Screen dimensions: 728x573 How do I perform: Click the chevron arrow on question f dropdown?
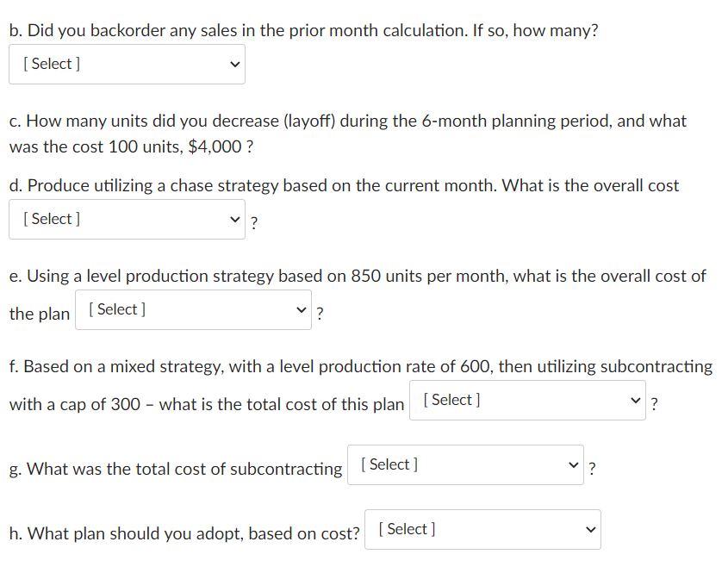coord(635,400)
